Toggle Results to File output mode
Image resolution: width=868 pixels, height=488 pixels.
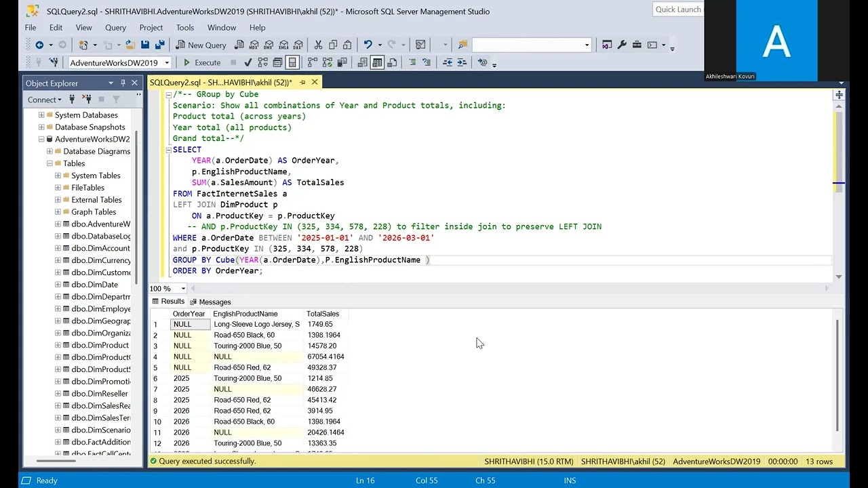392,62
